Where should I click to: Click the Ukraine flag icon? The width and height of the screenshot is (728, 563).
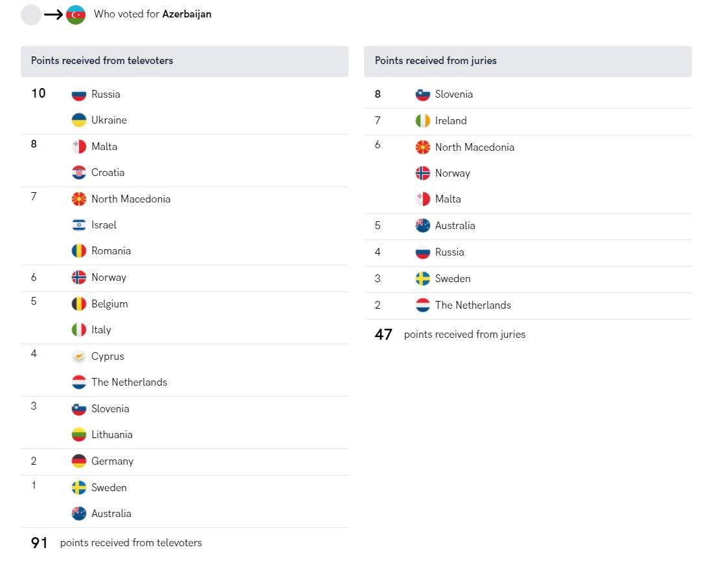point(79,120)
